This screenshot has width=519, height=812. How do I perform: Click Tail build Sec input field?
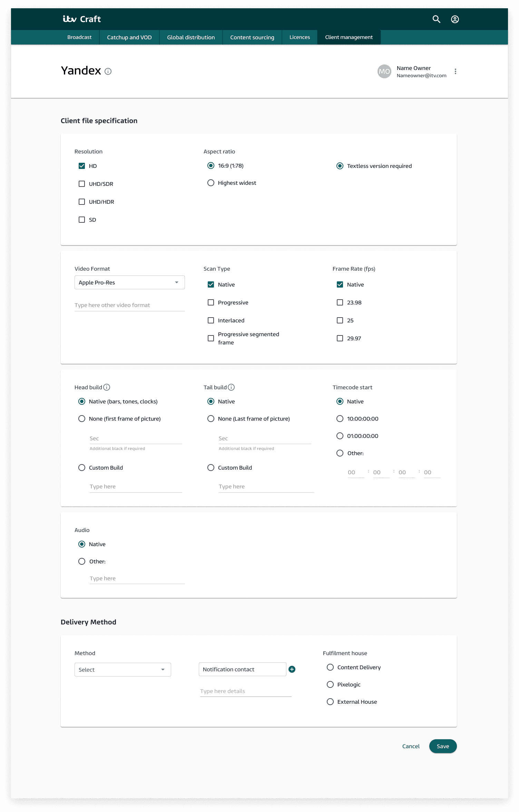pyautogui.click(x=265, y=439)
